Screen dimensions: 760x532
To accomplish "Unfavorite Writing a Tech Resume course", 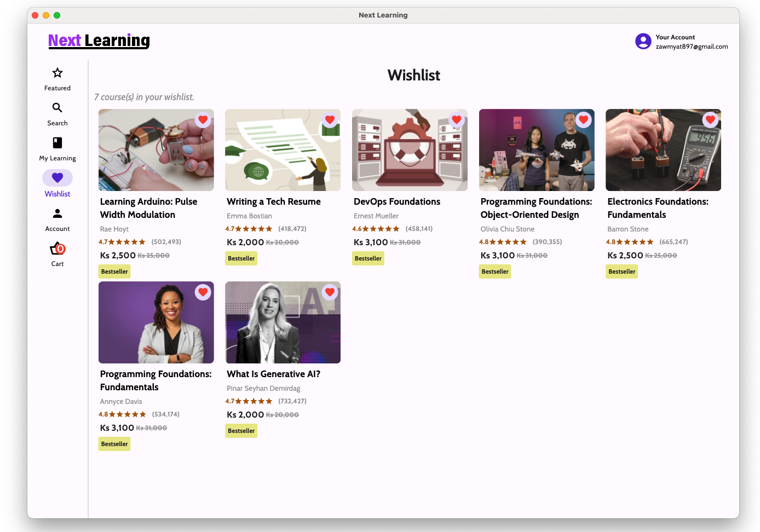I will (x=330, y=120).
